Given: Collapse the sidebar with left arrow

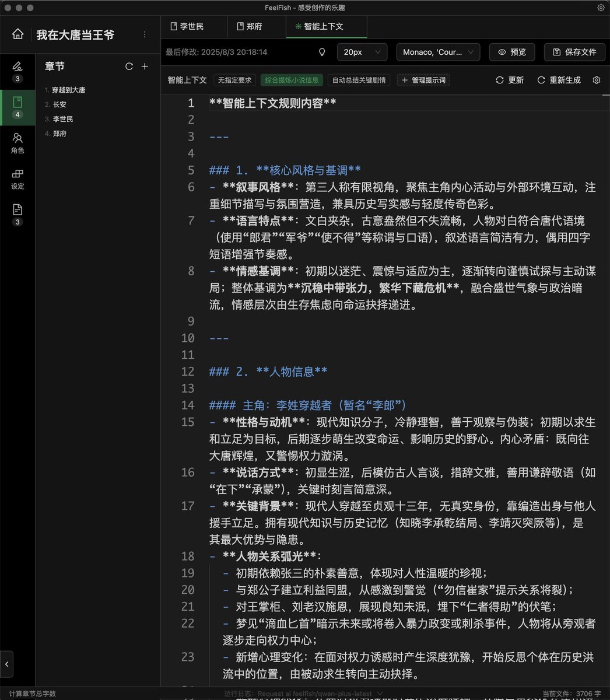Looking at the screenshot, I should [7, 664].
